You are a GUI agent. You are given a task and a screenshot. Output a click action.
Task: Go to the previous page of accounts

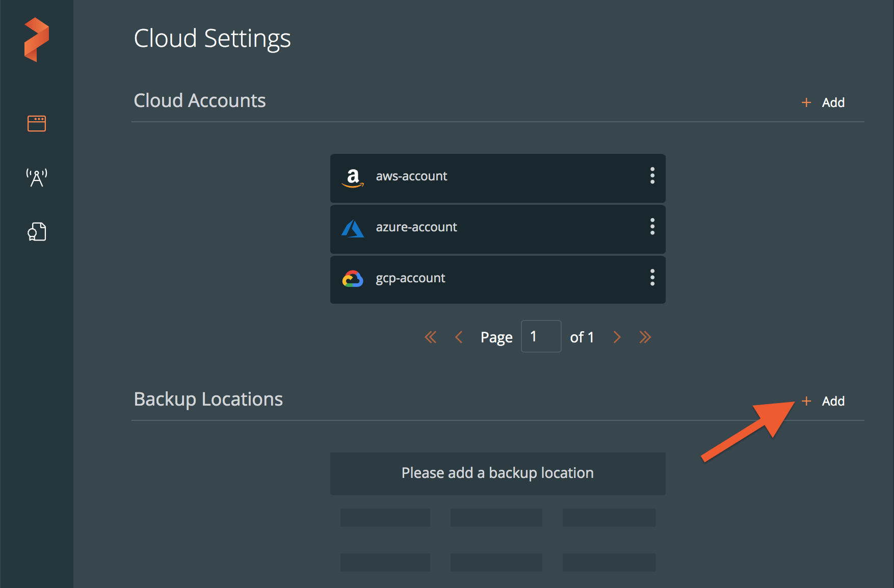(x=459, y=337)
